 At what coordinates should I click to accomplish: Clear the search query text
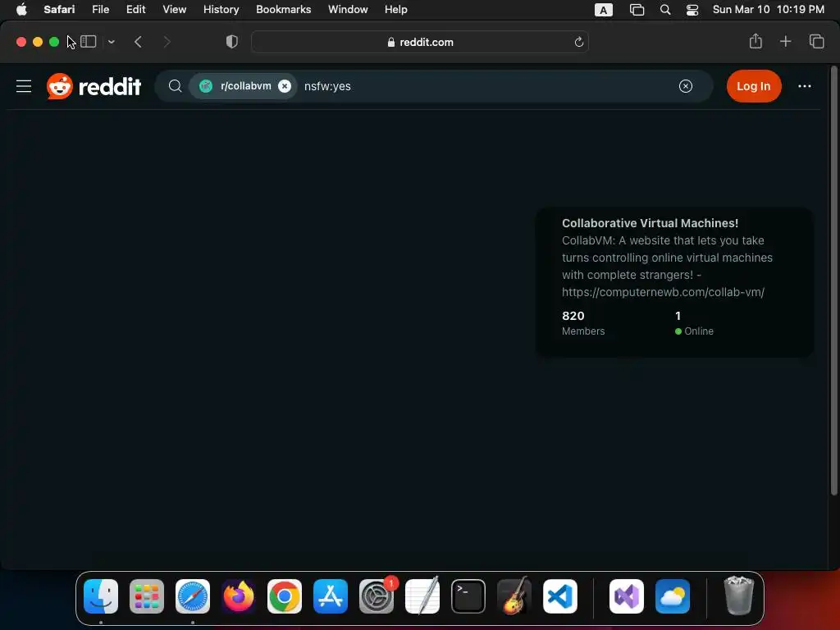(685, 86)
